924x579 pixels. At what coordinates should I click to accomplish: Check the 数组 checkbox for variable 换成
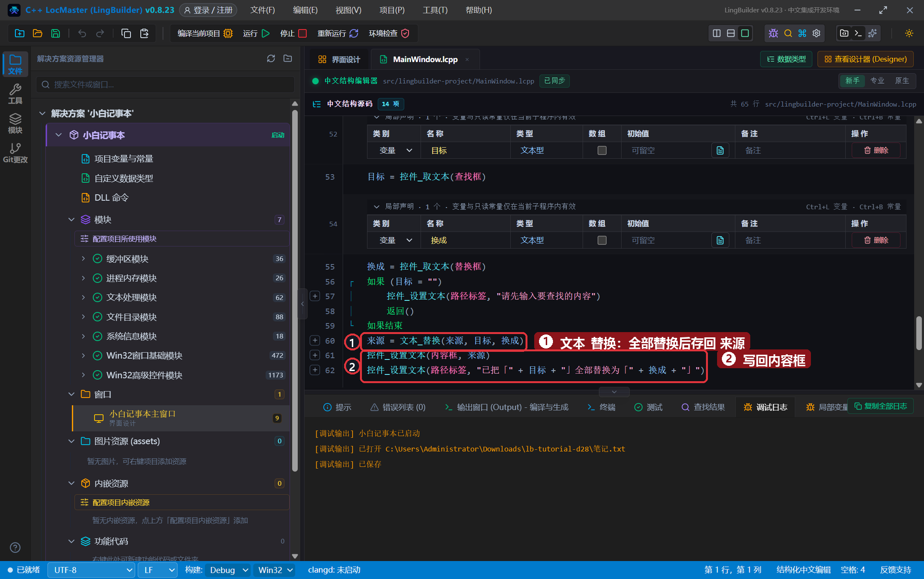[x=602, y=240]
